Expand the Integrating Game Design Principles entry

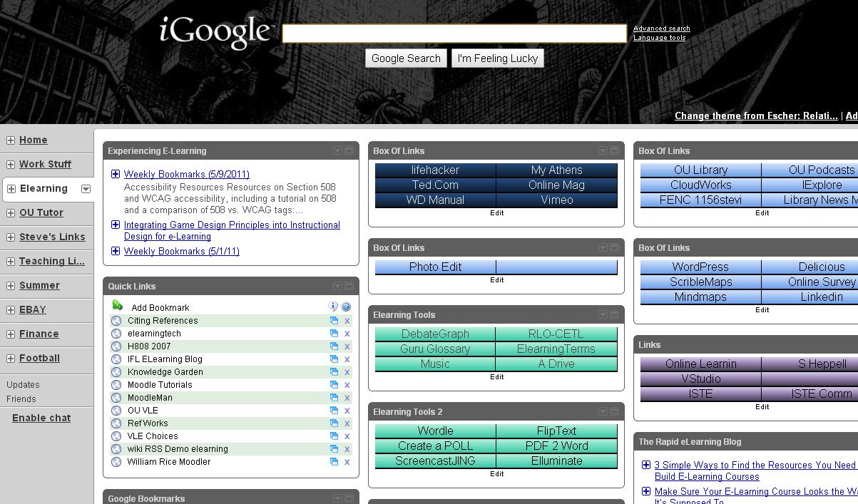(116, 225)
